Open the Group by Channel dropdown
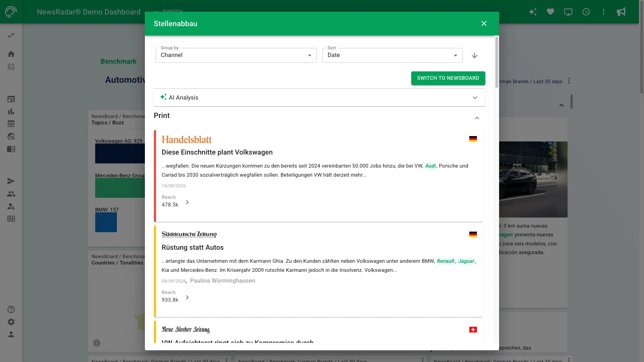Image resolution: width=644 pixels, height=362 pixels. click(236, 55)
